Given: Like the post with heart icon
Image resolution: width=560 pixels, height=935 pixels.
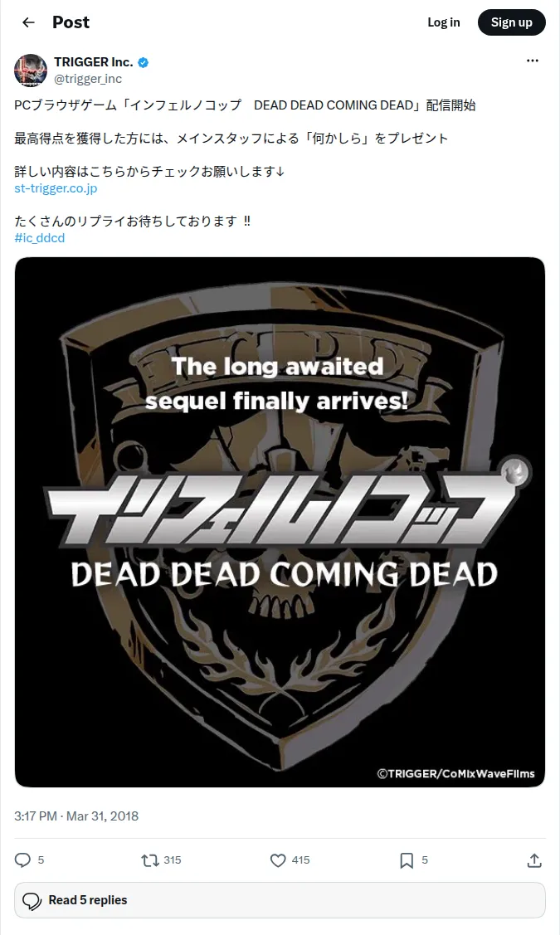Looking at the screenshot, I should pyautogui.click(x=278, y=860).
